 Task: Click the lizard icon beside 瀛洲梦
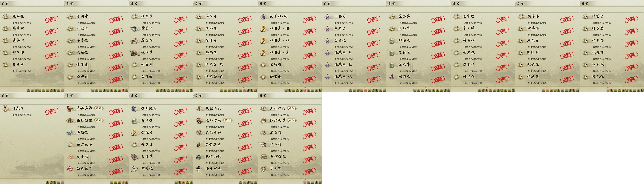[x=135, y=53]
